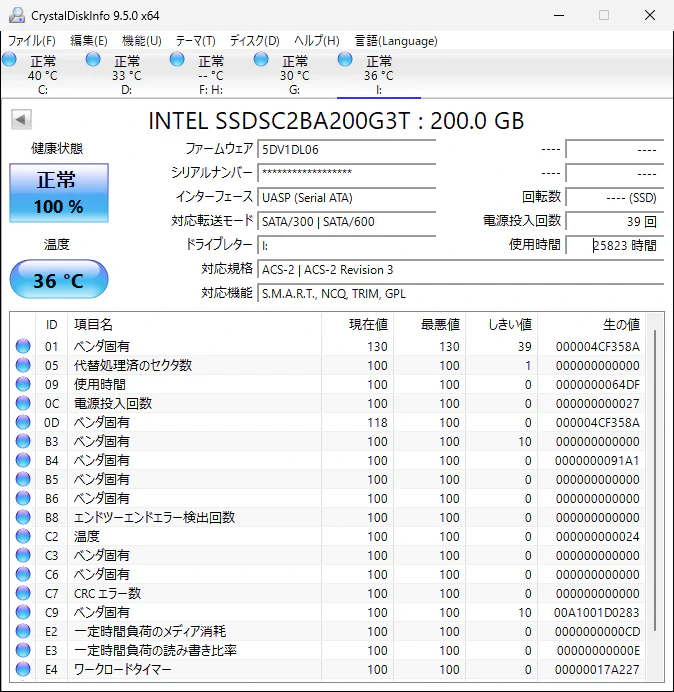Switch to drive F: H: tab

point(211,74)
